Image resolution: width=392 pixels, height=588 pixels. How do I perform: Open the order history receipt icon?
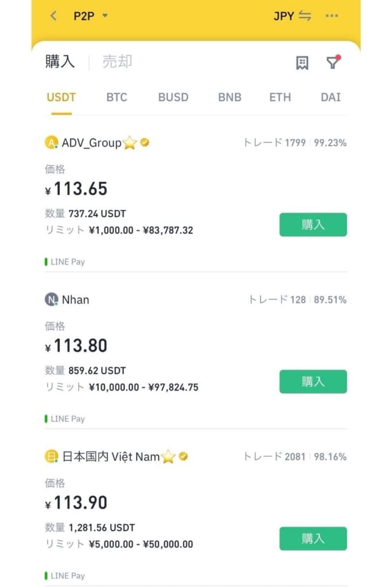(x=302, y=63)
